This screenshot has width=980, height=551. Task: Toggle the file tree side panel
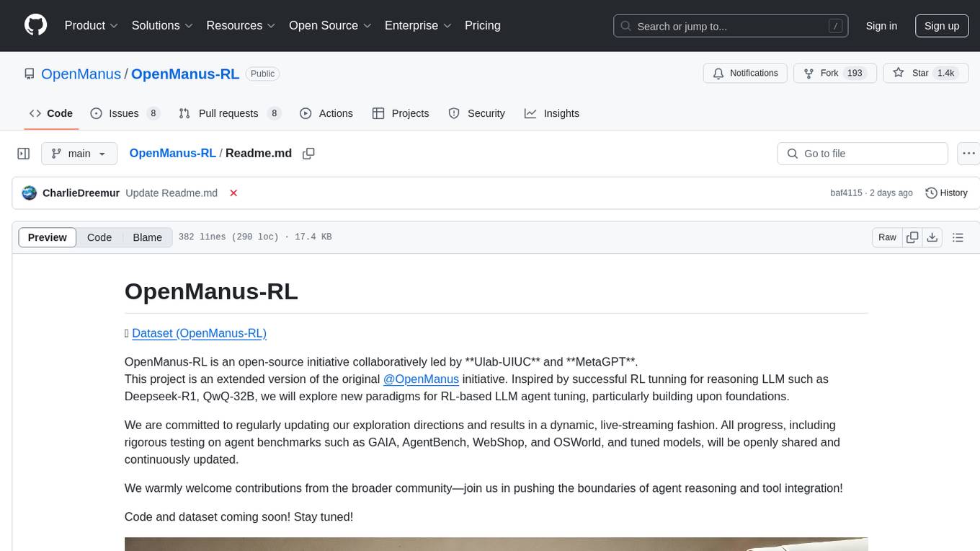[x=24, y=154]
